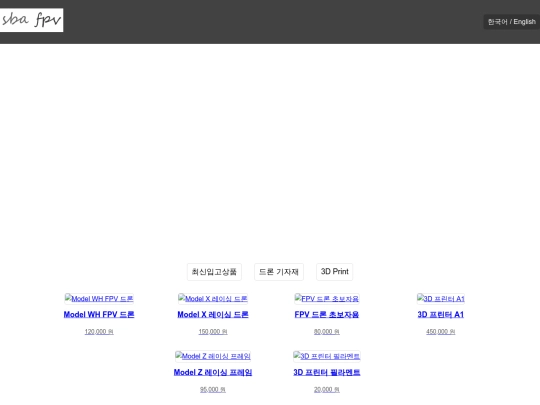540x405 pixels.
Task: Open 3D 프린터 필라멘트 image thumbnail
Action: point(327,356)
